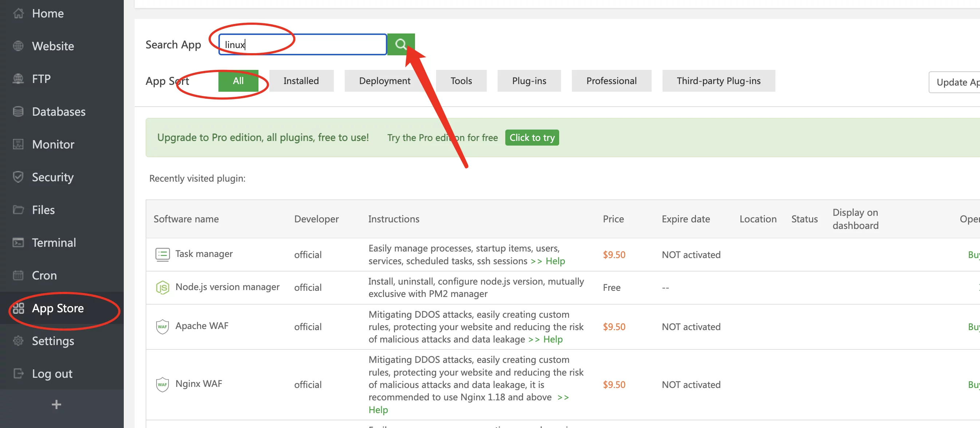The image size is (980, 428).
Task: Click the Cron calendar icon
Action: pyautogui.click(x=18, y=275)
